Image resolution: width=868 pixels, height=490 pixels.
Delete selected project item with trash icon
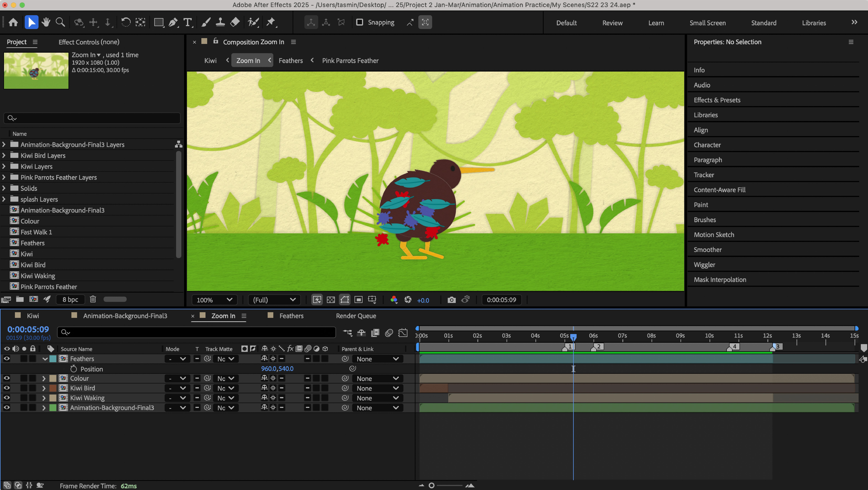click(93, 299)
